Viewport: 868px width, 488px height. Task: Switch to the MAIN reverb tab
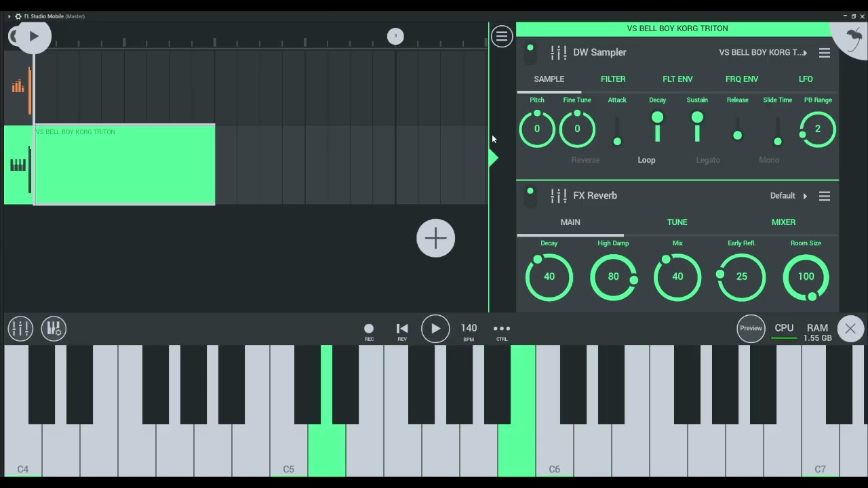point(570,222)
